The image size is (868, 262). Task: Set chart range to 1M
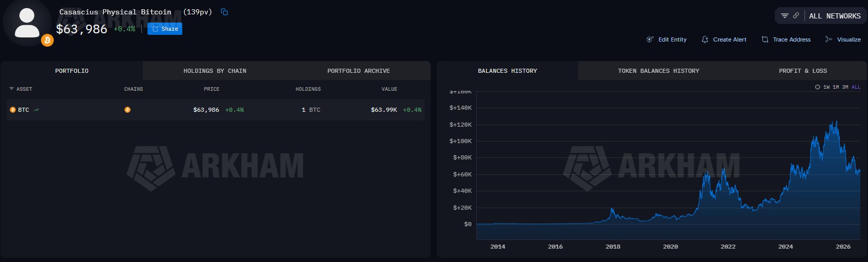836,87
